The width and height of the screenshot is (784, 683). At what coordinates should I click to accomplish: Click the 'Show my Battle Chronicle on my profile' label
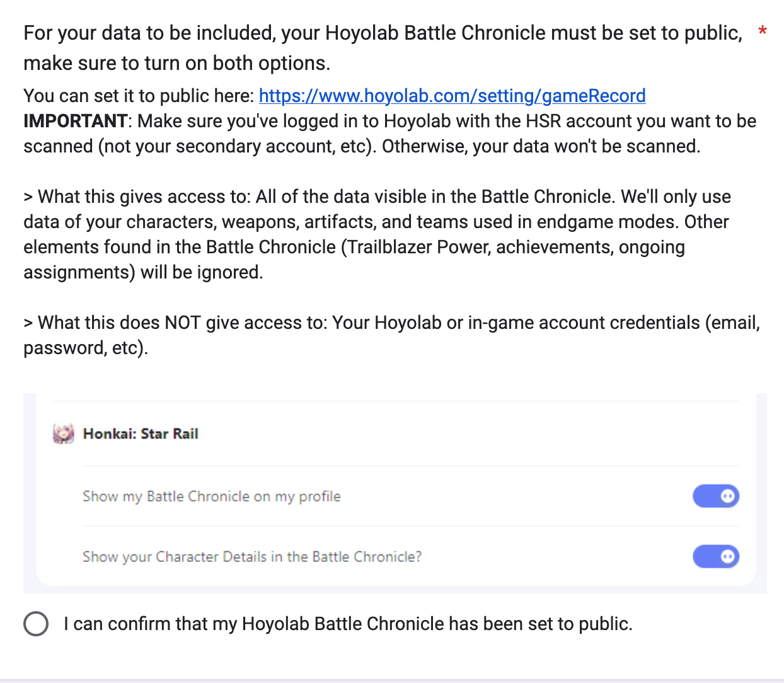coord(212,496)
